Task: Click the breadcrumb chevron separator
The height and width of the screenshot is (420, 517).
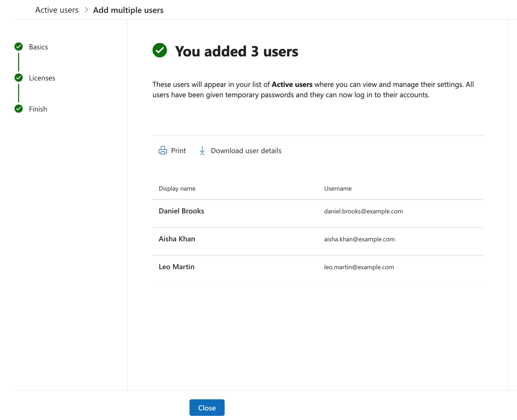Action: (x=86, y=10)
